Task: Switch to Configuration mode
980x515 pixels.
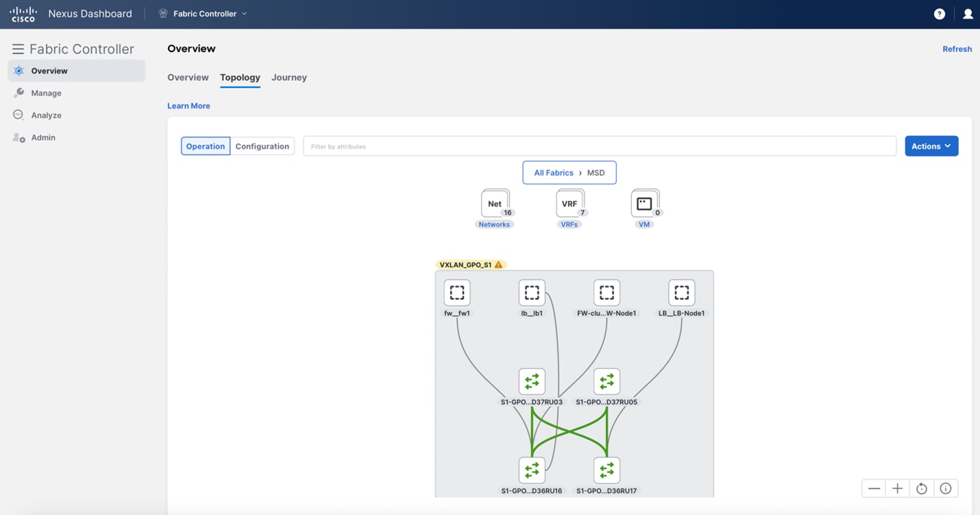Action: click(262, 146)
